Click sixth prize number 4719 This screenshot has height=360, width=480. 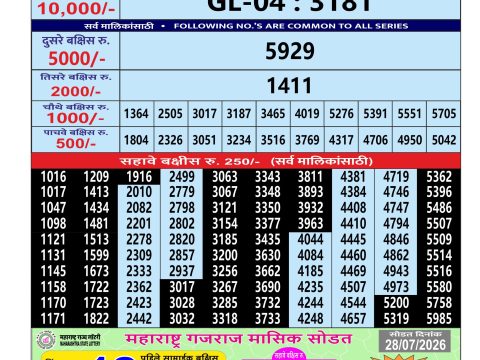(x=396, y=177)
